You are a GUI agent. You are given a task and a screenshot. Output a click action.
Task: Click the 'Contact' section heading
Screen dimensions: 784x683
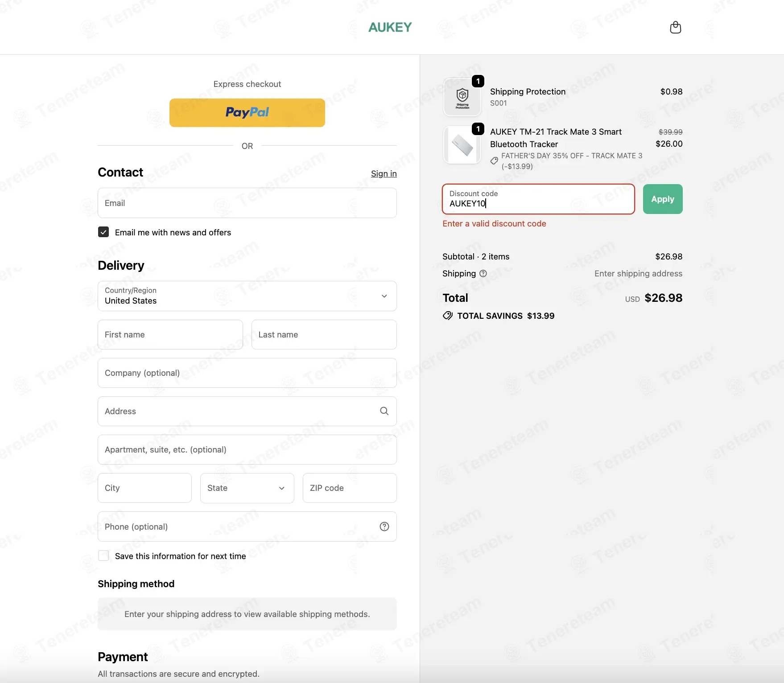click(120, 172)
